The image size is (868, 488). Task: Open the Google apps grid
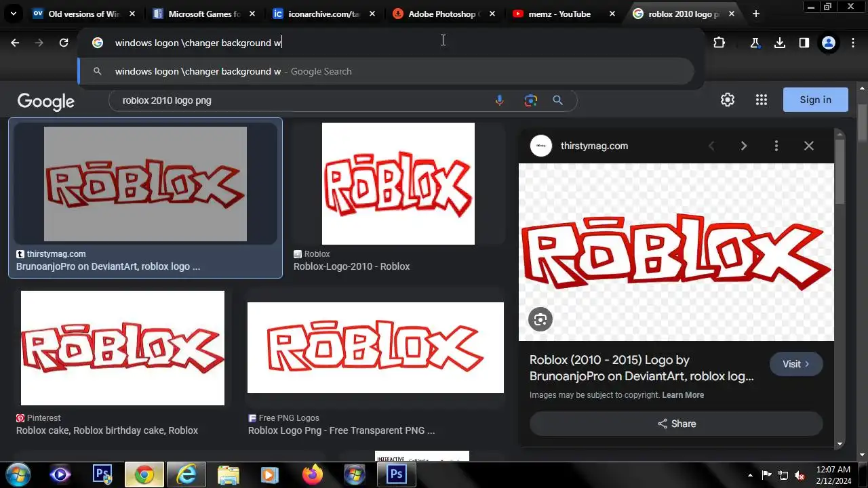pyautogui.click(x=761, y=100)
